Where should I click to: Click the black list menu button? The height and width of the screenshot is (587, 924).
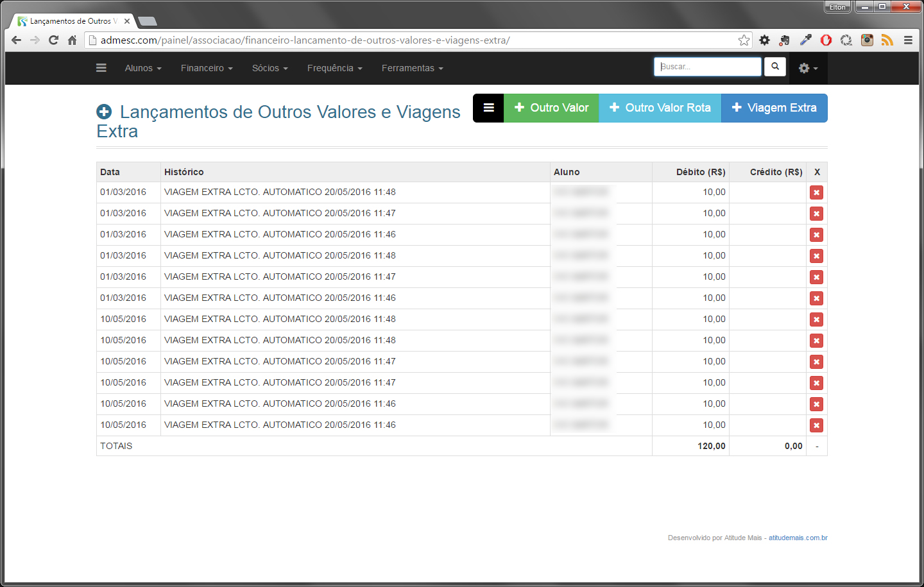488,108
